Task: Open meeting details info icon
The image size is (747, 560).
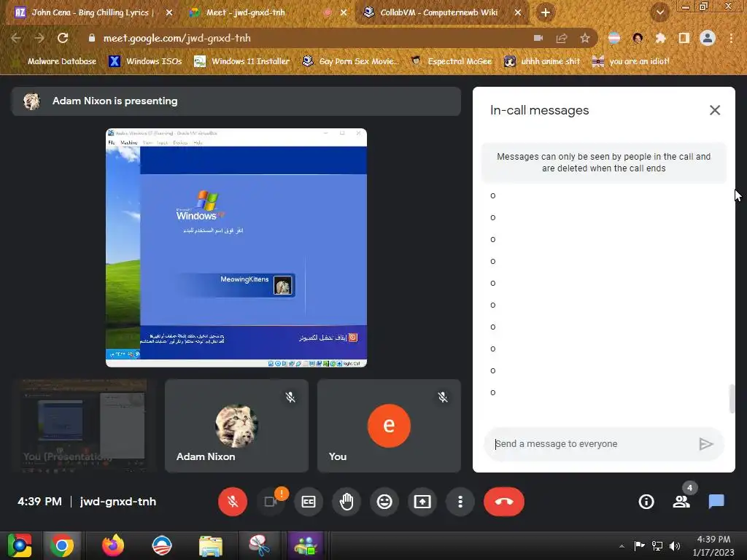Action: (646, 502)
